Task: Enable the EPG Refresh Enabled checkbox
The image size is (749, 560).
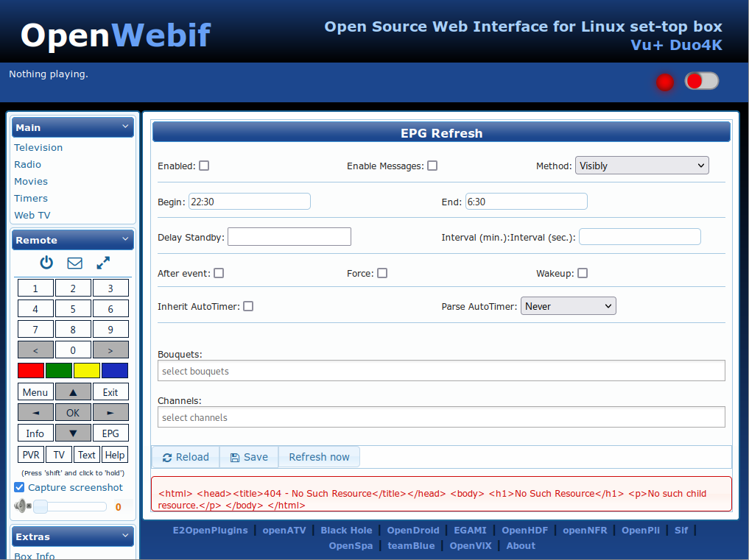Action: click(204, 166)
